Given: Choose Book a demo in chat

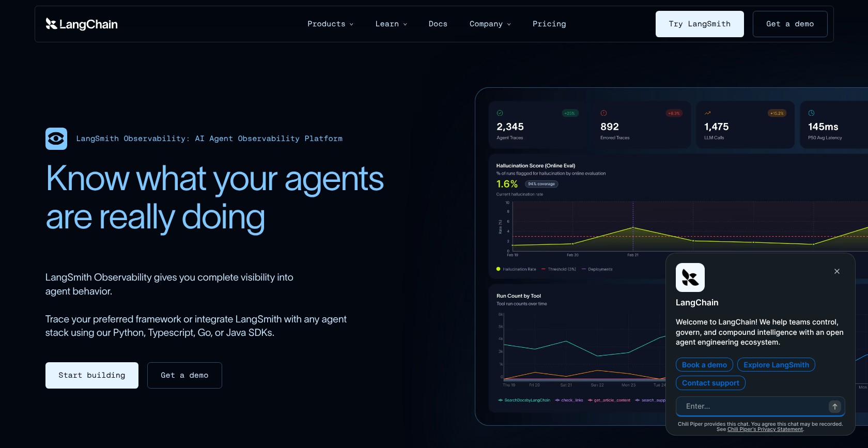Looking at the screenshot, I should click(x=704, y=365).
